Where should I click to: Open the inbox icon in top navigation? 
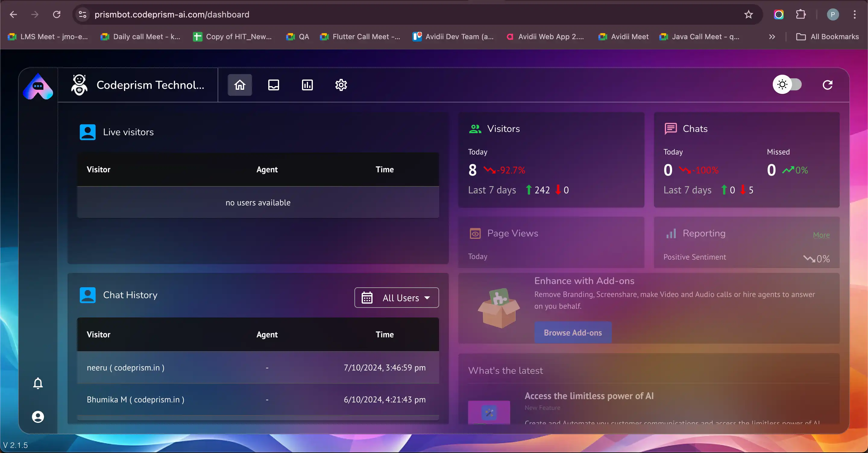273,85
